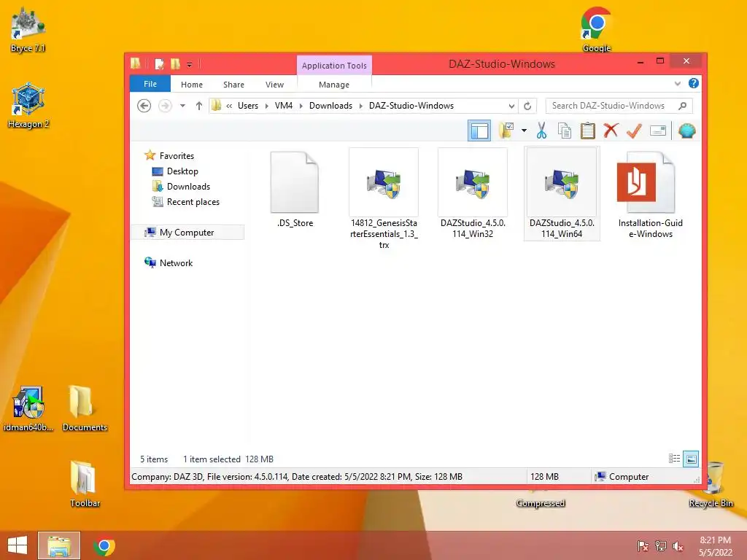
Task: Click the orange checkmark Properties icon
Action: 634,131
